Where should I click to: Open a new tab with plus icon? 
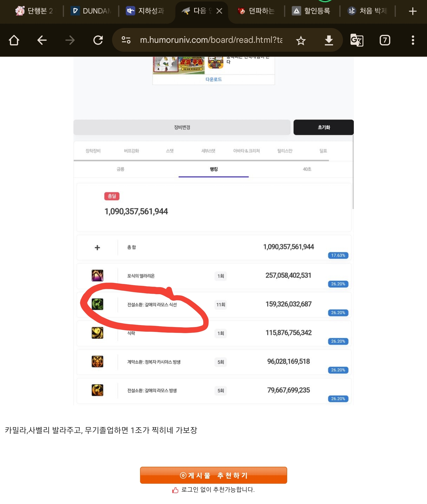(x=413, y=11)
